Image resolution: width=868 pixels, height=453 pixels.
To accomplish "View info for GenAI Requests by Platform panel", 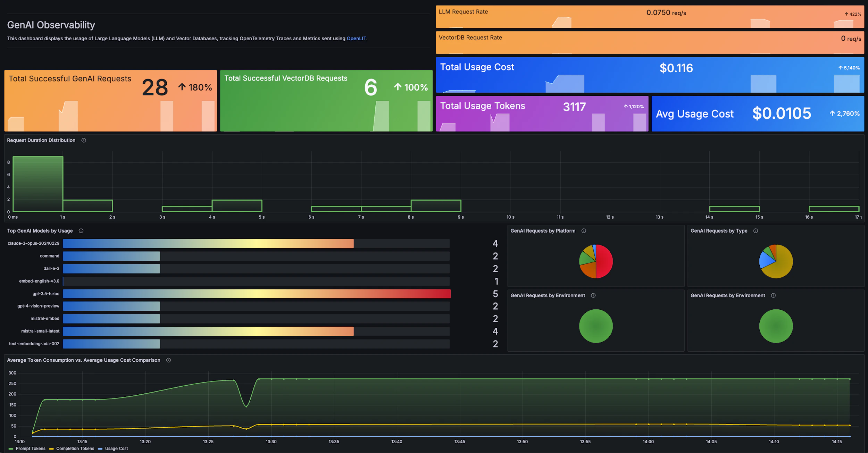I will [x=584, y=230].
